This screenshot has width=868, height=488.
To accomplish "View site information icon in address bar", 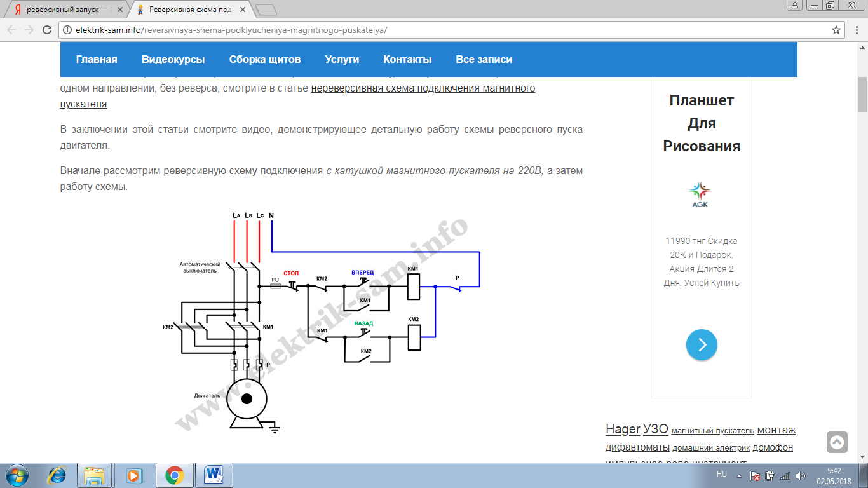I will pos(67,30).
